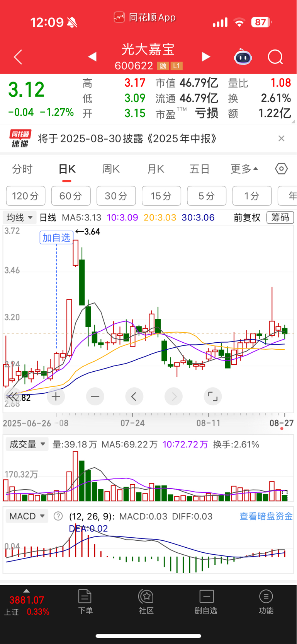The height and width of the screenshot is (644, 297).
Task: Dismiss the 2025年中报 news banner
Action: pyautogui.click(x=282, y=138)
